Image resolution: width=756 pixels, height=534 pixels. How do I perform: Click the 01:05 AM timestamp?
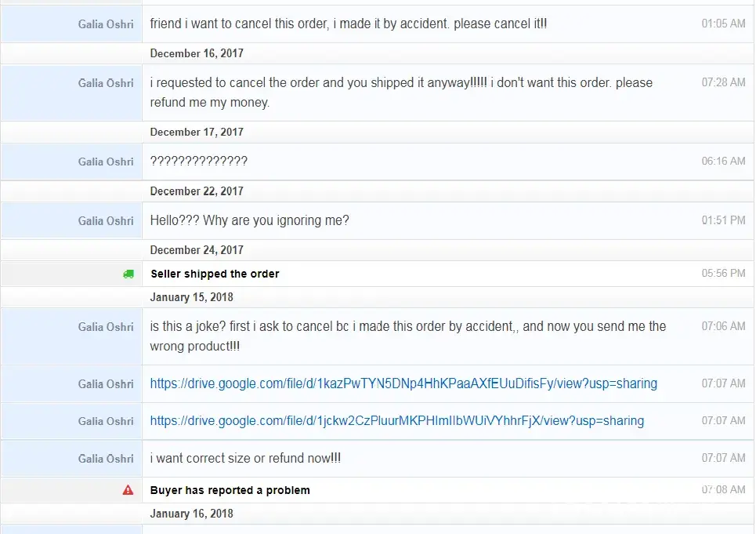[723, 24]
